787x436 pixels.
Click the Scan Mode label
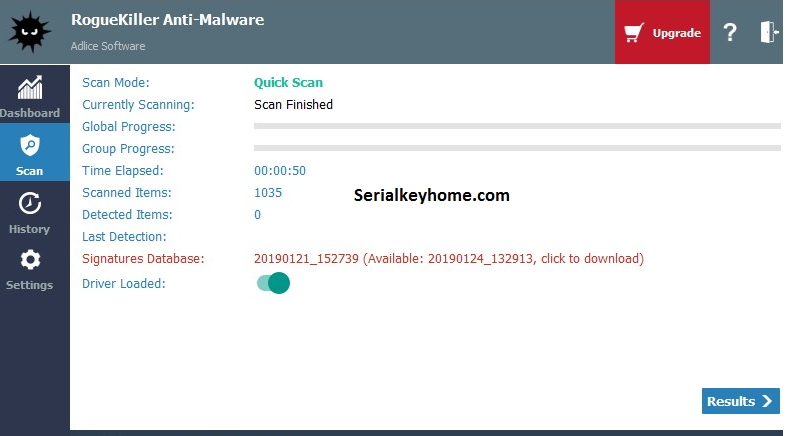[x=115, y=83]
